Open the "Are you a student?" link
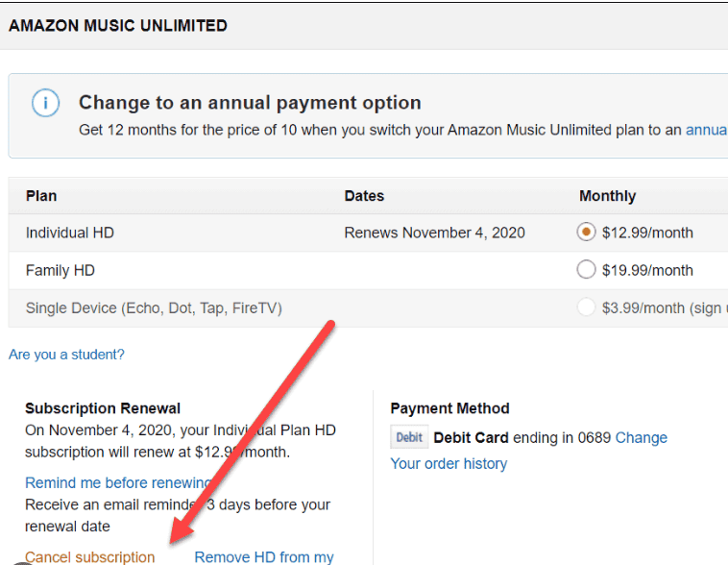Screen dimensions: 728x565 click(x=66, y=355)
